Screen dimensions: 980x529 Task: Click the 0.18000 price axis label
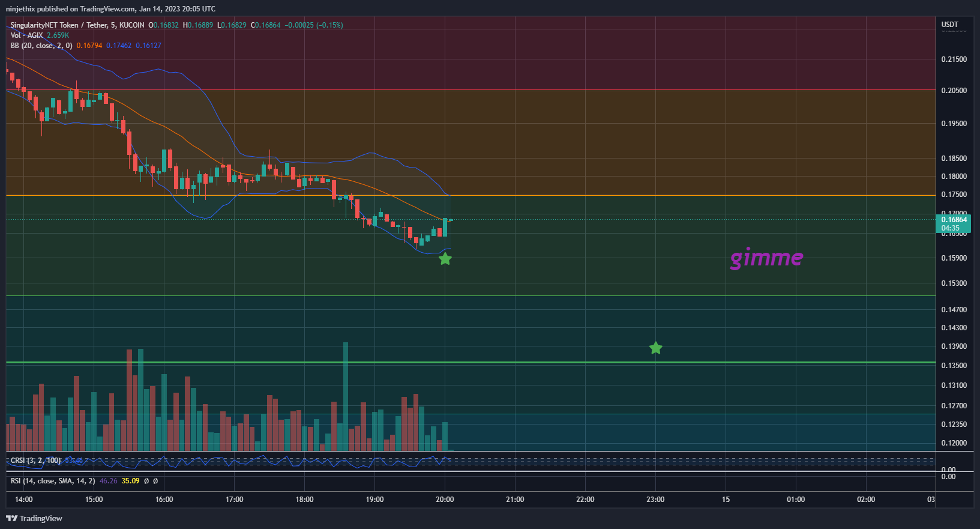(x=954, y=177)
